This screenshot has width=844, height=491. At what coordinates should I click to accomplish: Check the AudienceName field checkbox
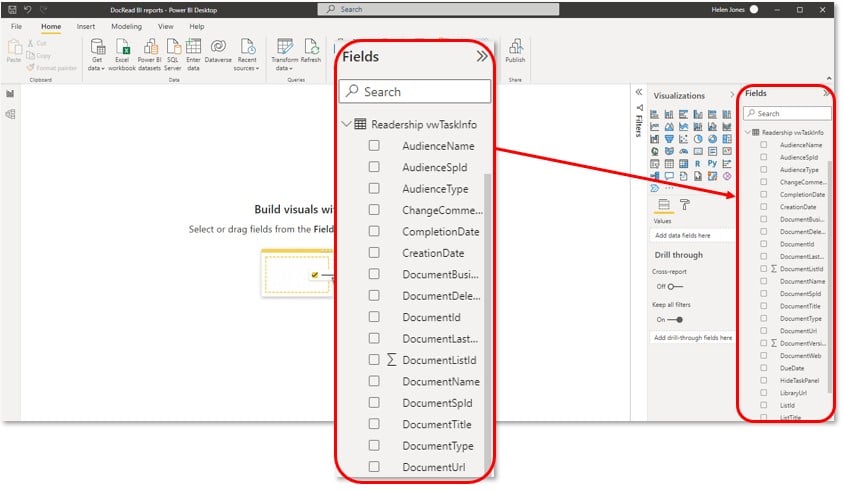(x=374, y=146)
